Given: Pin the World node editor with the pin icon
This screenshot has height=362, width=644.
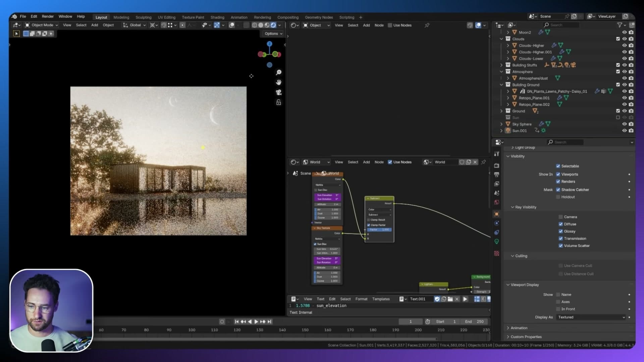Looking at the screenshot, I should 483,162.
